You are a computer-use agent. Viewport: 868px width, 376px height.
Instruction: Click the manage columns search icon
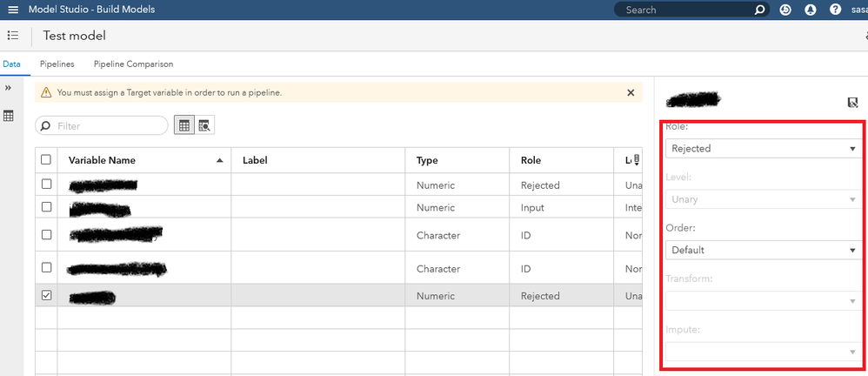pyautogui.click(x=204, y=125)
